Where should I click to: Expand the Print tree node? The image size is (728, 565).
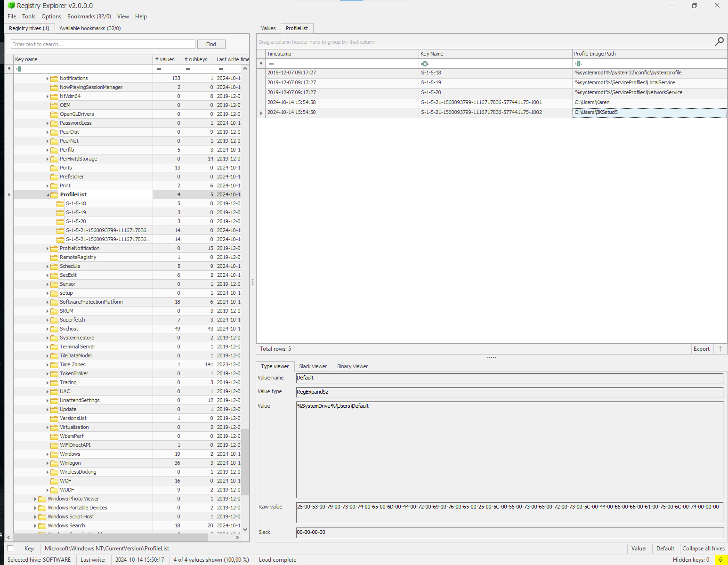(48, 186)
